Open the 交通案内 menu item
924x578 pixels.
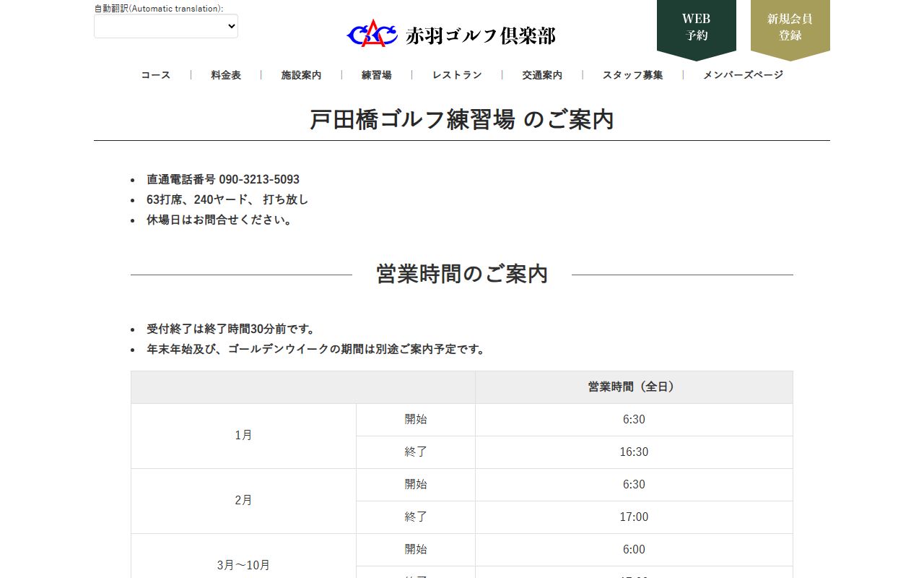[542, 75]
